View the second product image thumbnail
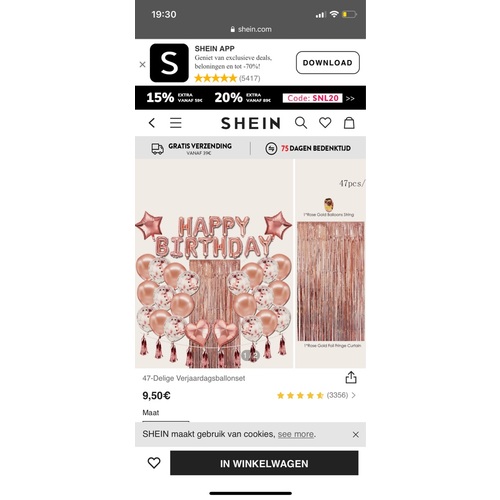Screen dimensions: 500x500 coord(331,263)
